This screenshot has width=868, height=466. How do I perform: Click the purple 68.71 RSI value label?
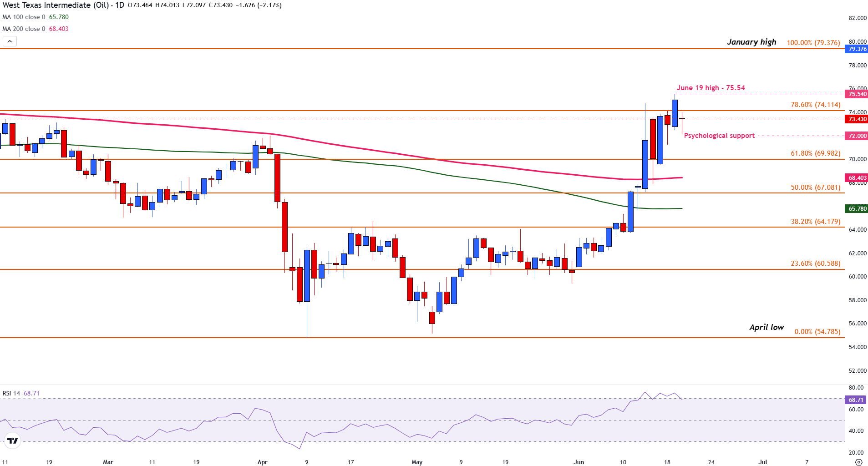click(856, 400)
